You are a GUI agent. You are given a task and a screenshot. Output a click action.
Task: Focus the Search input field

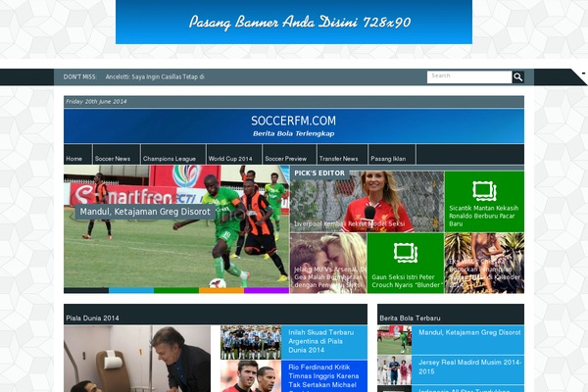point(469,76)
